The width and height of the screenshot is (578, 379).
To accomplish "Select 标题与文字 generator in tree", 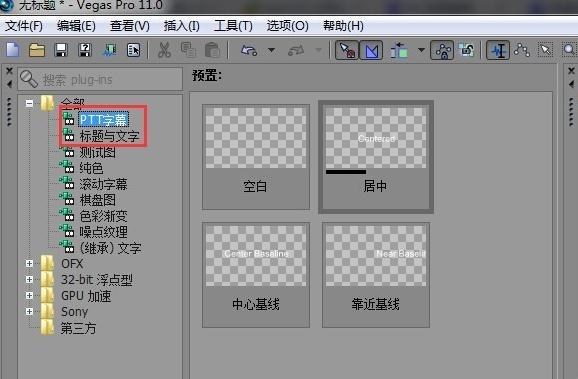I will tap(109, 136).
